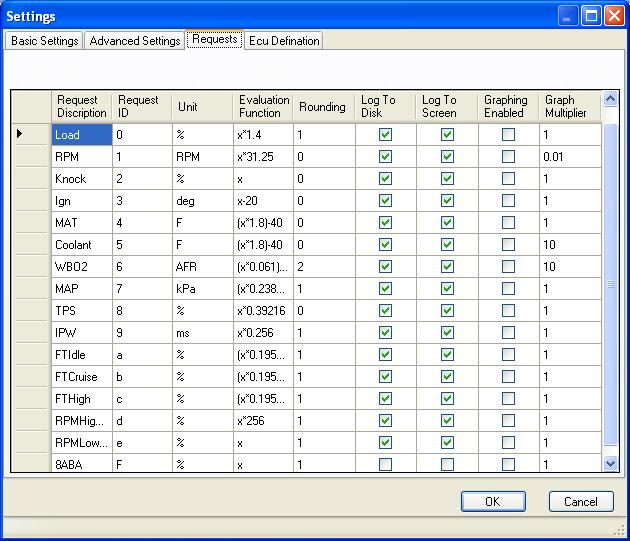Check Log To Screen for 8ABA row
This screenshot has height=541, width=630.
point(447,465)
